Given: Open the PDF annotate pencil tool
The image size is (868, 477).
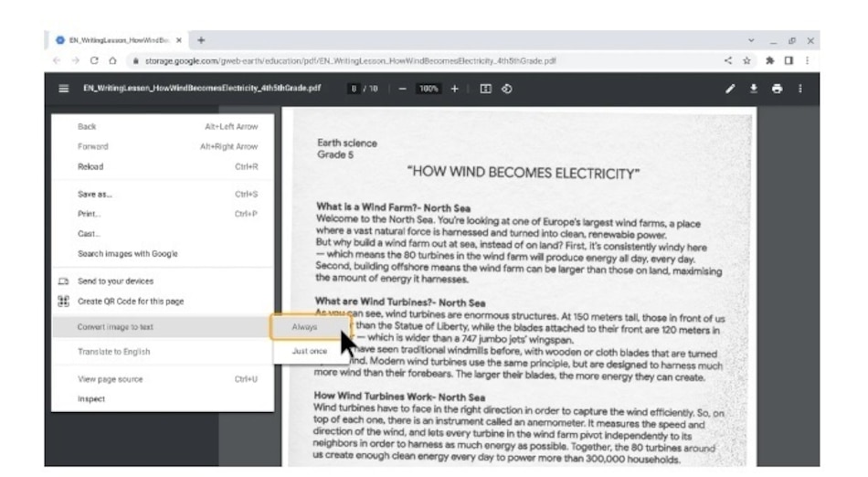Looking at the screenshot, I should point(730,89).
